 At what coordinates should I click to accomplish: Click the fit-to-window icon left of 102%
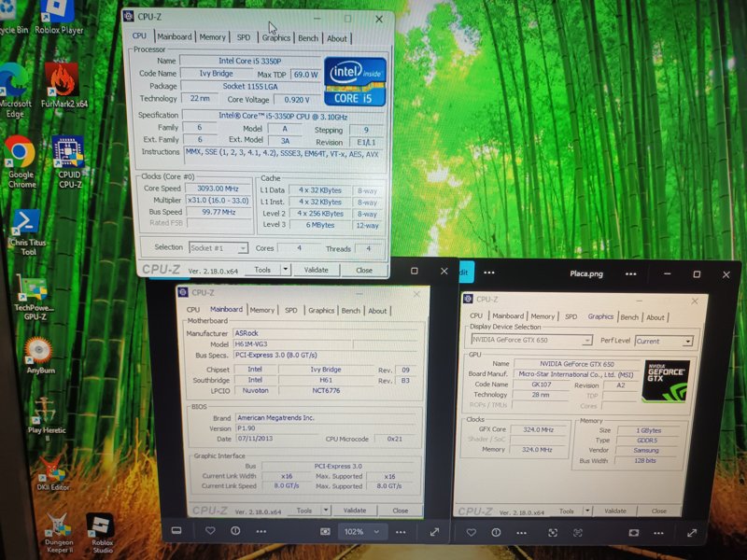pos(325,531)
